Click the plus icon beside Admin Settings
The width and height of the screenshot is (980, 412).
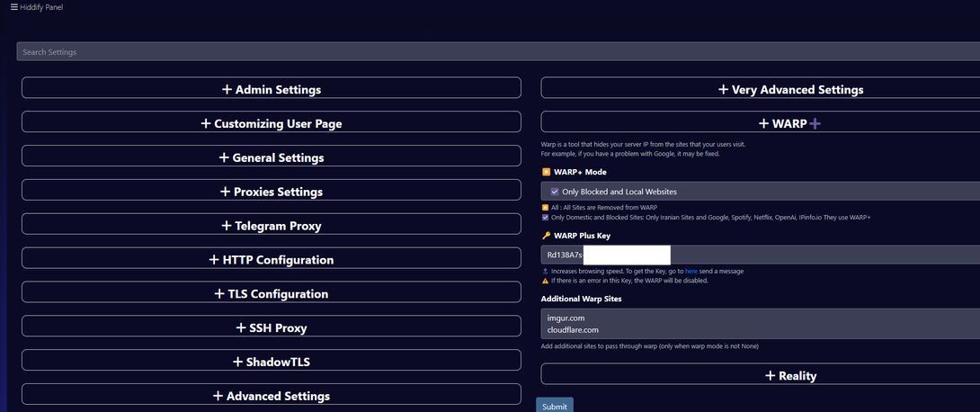coord(227,89)
